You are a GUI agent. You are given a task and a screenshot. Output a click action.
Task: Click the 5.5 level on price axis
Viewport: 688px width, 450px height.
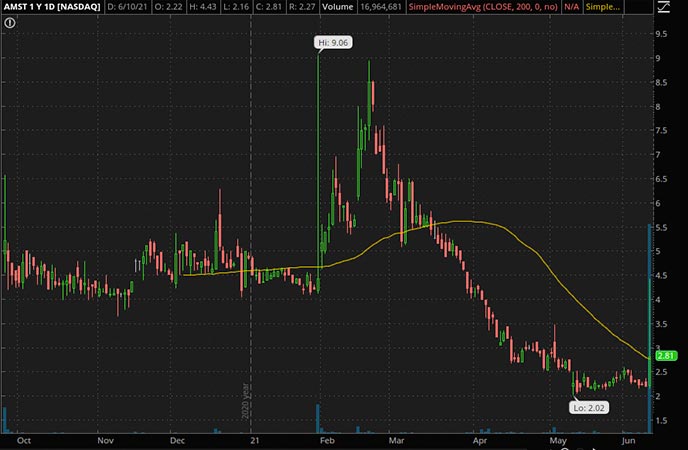660,227
